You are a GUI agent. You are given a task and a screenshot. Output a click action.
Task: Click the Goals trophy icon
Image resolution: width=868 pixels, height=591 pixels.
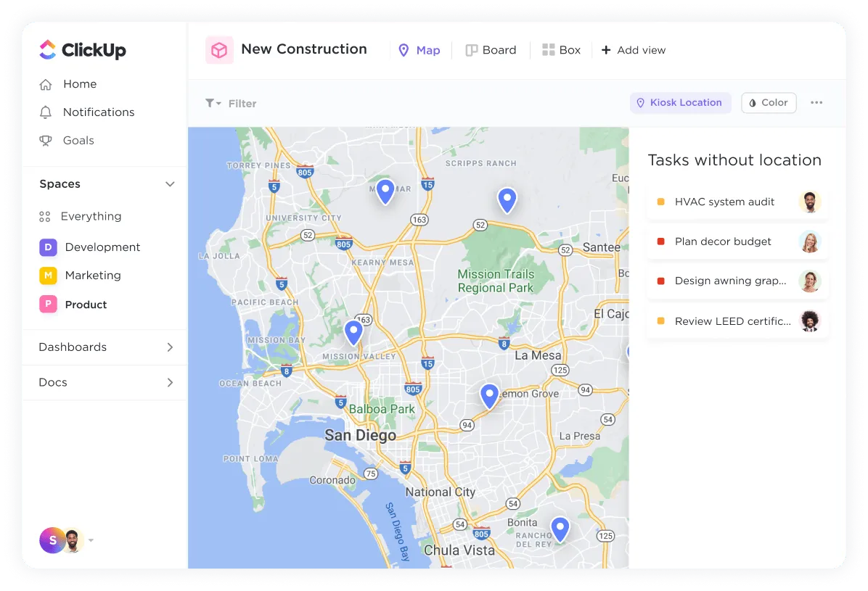click(x=46, y=141)
